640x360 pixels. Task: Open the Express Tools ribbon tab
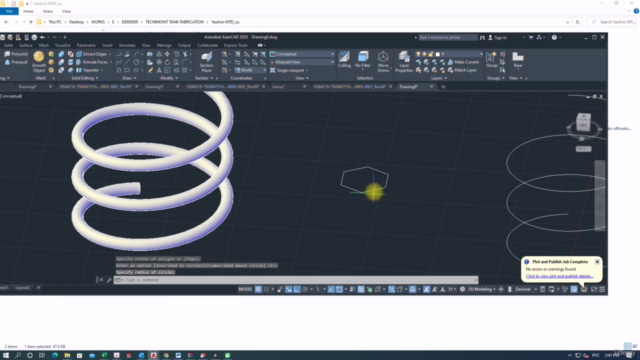tap(236, 45)
